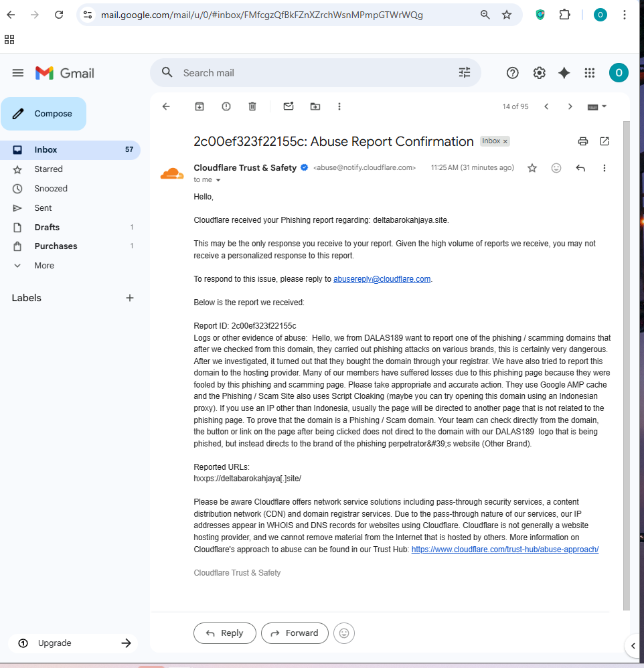Open Gmail Support help icon

[512, 73]
